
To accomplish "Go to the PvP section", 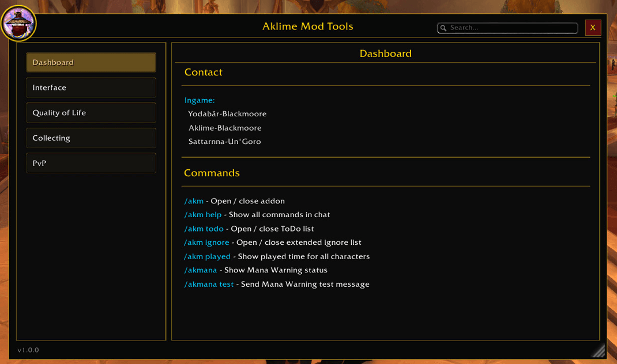I will 91,163.
